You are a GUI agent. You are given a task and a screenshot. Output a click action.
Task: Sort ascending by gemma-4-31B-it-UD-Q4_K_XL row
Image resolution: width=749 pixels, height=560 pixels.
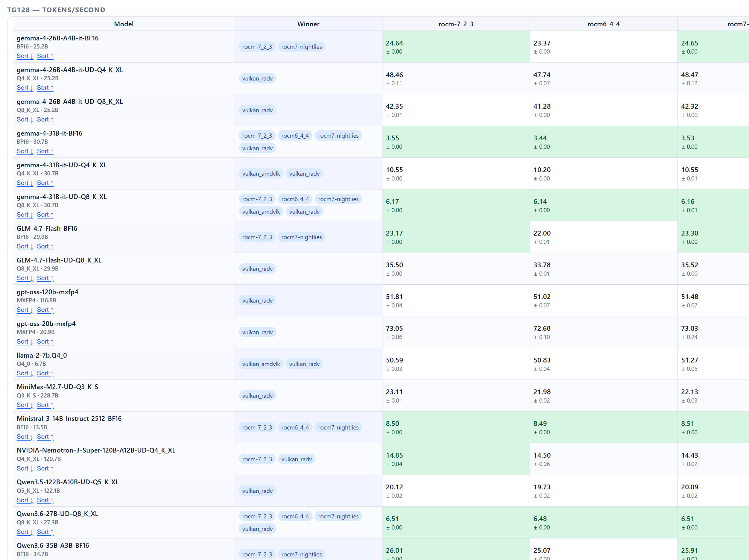45,183
